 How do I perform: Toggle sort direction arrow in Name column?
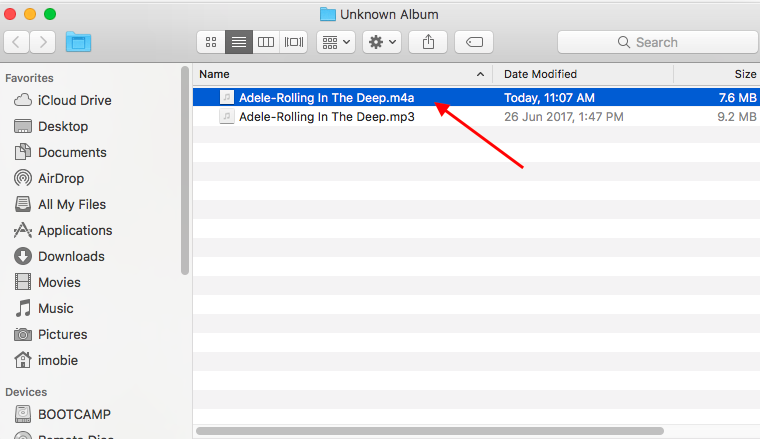480,74
